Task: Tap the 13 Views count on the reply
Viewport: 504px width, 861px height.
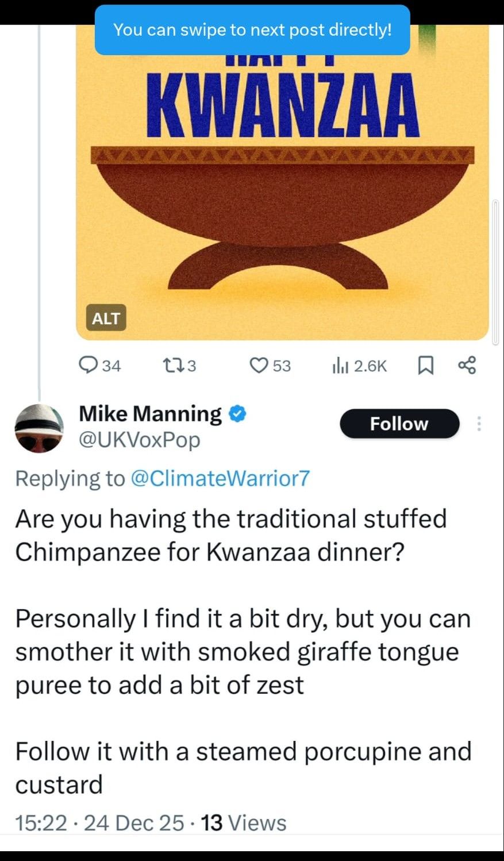Action: (244, 823)
